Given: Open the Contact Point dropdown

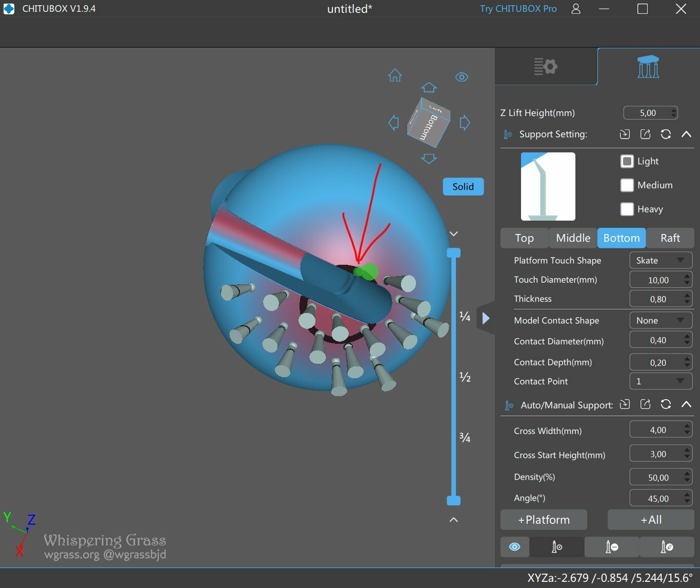Looking at the screenshot, I should 661,381.
